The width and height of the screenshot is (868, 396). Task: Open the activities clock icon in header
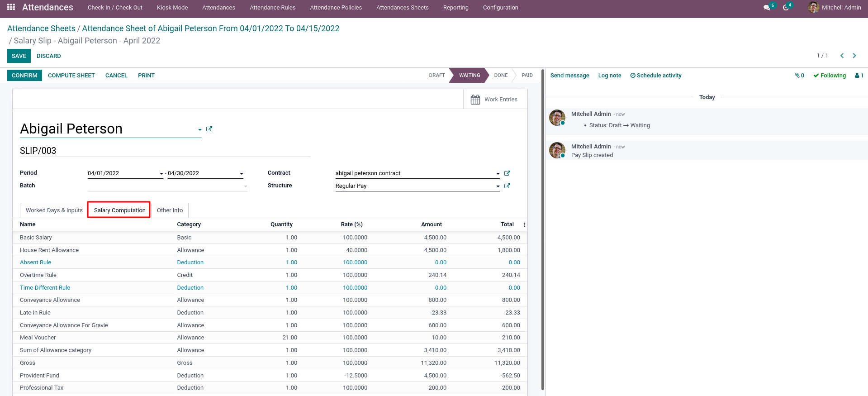(786, 8)
